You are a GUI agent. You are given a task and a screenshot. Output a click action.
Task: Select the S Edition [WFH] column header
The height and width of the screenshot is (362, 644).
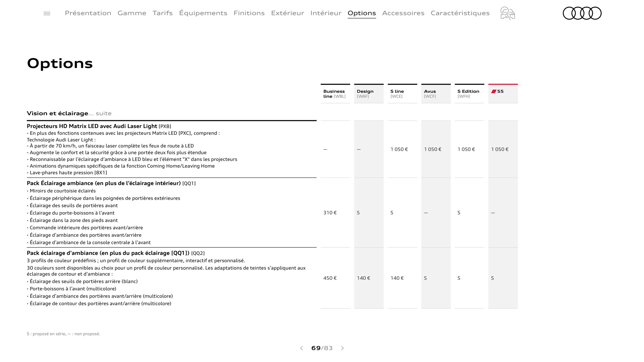click(x=469, y=94)
